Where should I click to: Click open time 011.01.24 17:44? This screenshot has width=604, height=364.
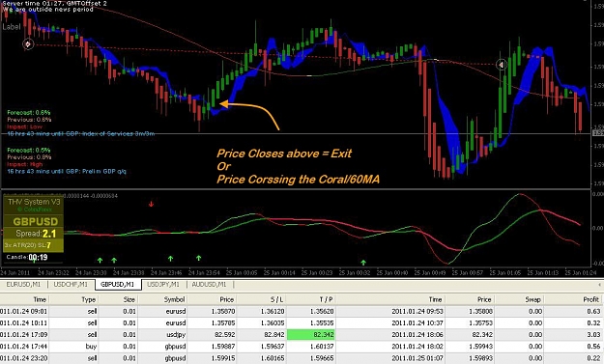[23, 347]
